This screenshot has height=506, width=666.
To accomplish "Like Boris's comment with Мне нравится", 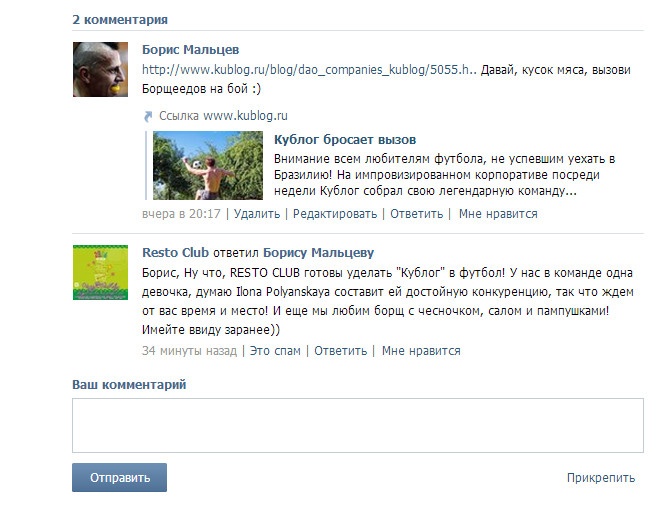I will 498,214.
